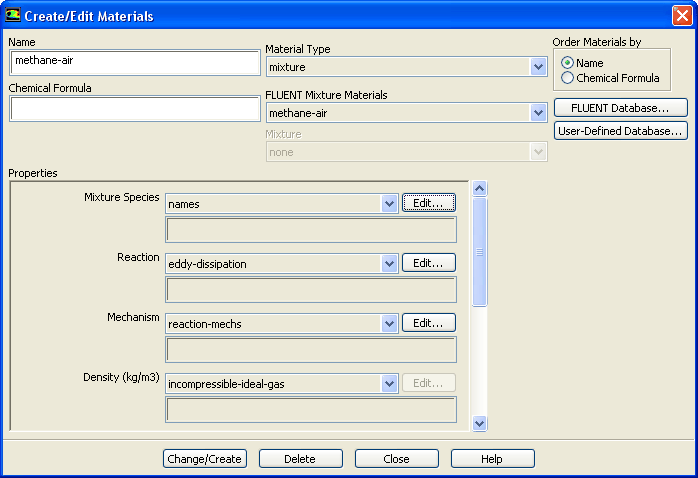Click Properties scrollbar down arrow
Screen dimensions: 698x478
(x=479, y=423)
